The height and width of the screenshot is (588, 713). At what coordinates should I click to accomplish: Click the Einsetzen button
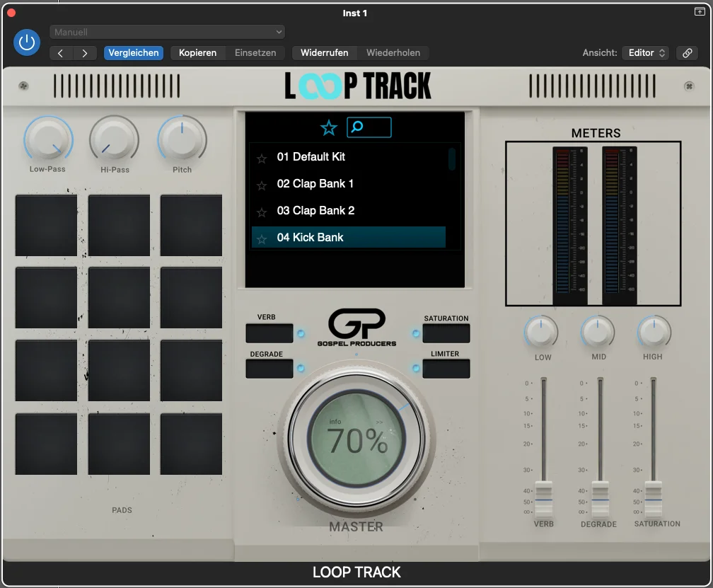(x=255, y=53)
